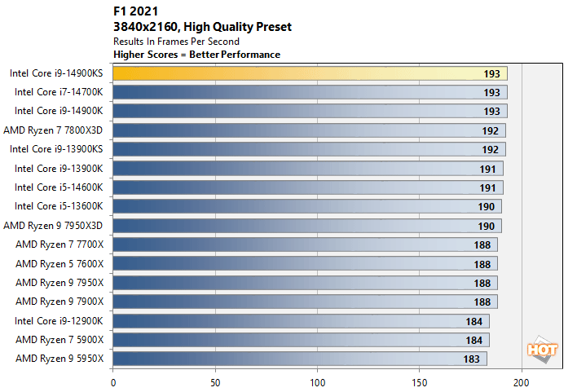Select the 191 score for Core i9-13900K
The image size is (577, 392).
click(487, 170)
